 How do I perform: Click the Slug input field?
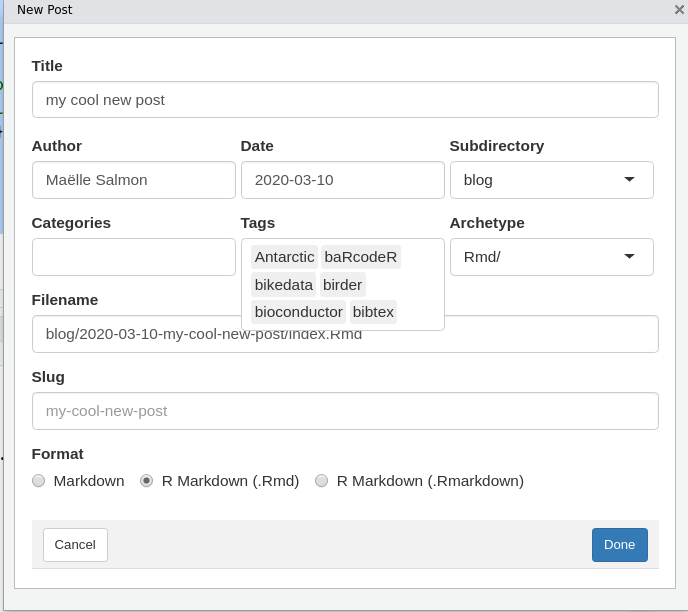coord(345,411)
